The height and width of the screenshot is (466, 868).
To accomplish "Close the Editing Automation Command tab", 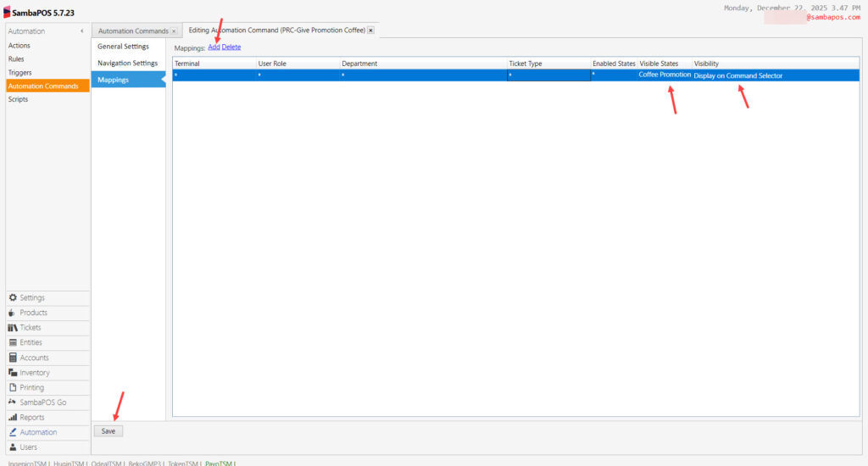I will 371,31.
